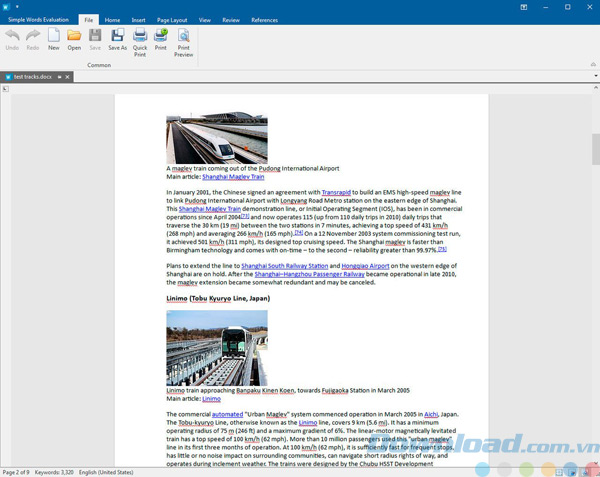Screen dimensions: 600x477
Task: Open a file with the Open folder icon
Action: (x=74, y=38)
